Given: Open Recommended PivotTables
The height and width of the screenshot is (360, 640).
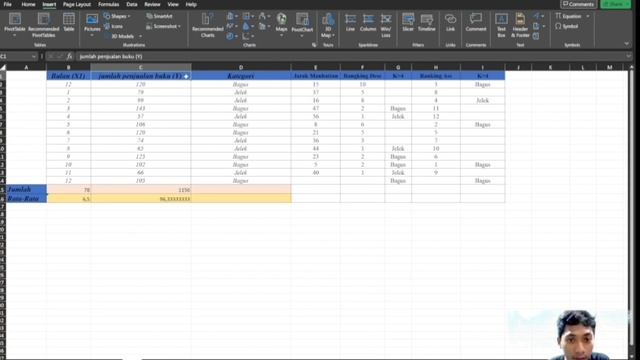Looking at the screenshot, I should [43, 25].
